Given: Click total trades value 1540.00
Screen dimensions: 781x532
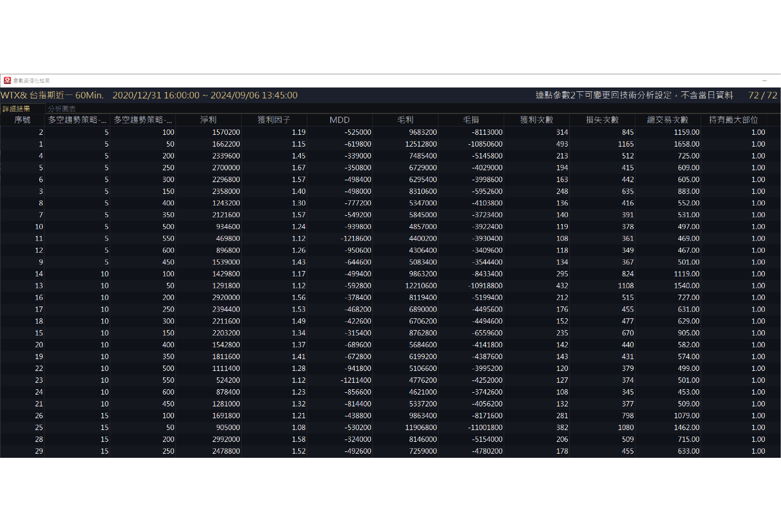Looking at the screenshot, I should [x=687, y=286].
